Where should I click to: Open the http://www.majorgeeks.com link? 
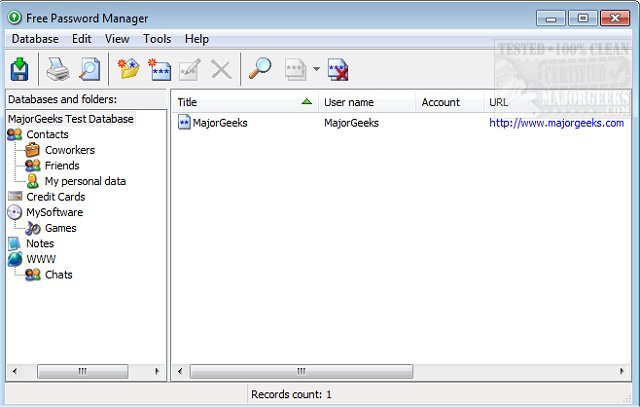(x=556, y=123)
